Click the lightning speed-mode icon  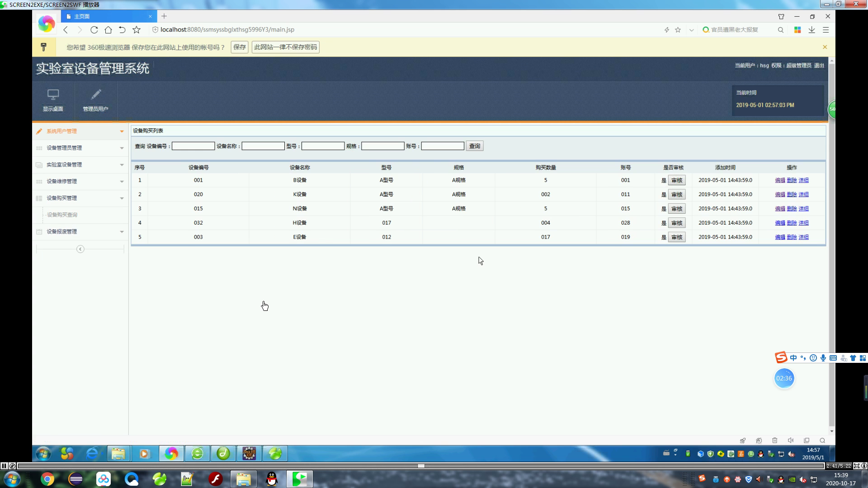(666, 30)
